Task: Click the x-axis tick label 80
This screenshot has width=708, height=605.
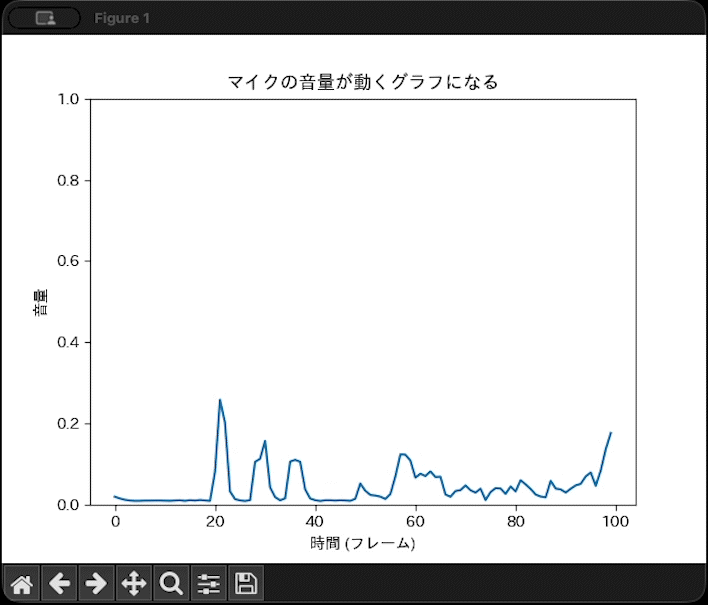Action: pyautogui.click(x=515, y=521)
